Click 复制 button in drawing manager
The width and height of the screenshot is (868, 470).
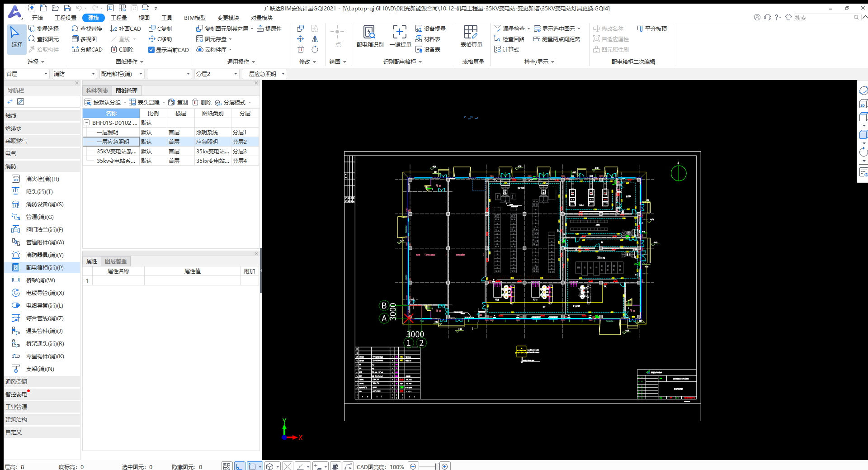pyautogui.click(x=178, y=103)
